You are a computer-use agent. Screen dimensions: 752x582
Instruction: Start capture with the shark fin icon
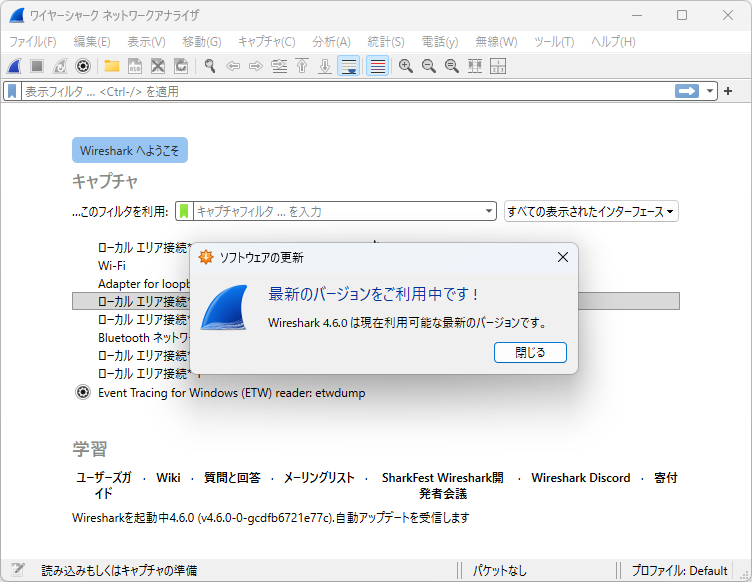point(14,66)
